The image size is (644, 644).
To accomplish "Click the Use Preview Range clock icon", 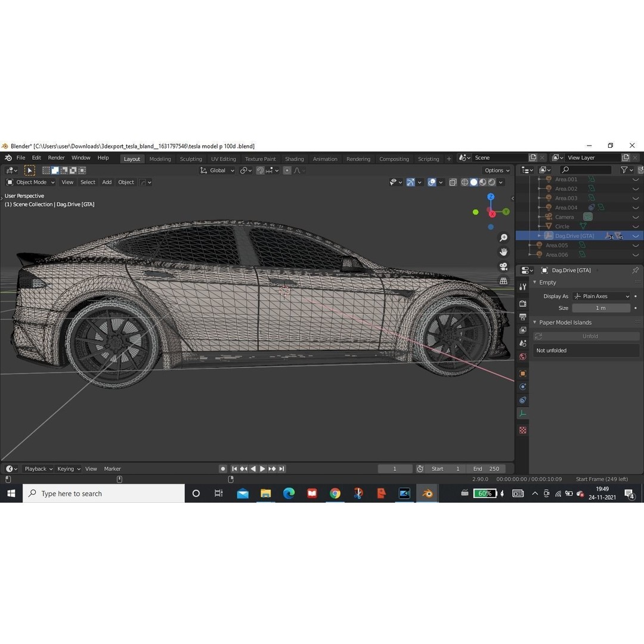I will click(420, 469).
